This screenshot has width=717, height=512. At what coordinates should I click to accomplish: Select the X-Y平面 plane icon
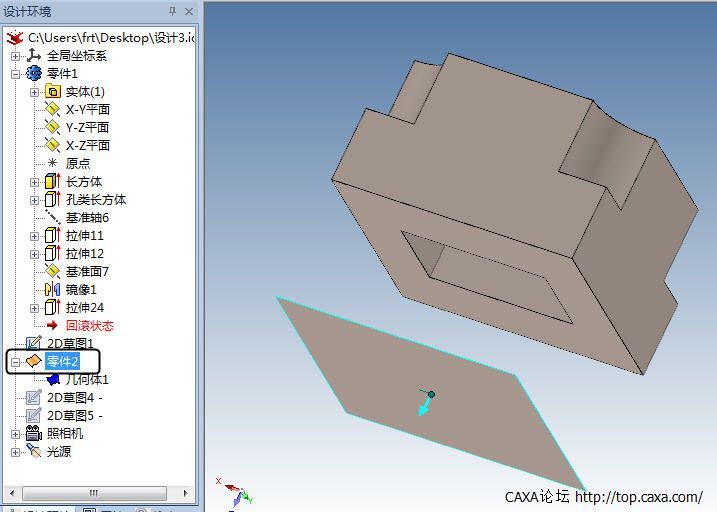(x=53, y=110)
